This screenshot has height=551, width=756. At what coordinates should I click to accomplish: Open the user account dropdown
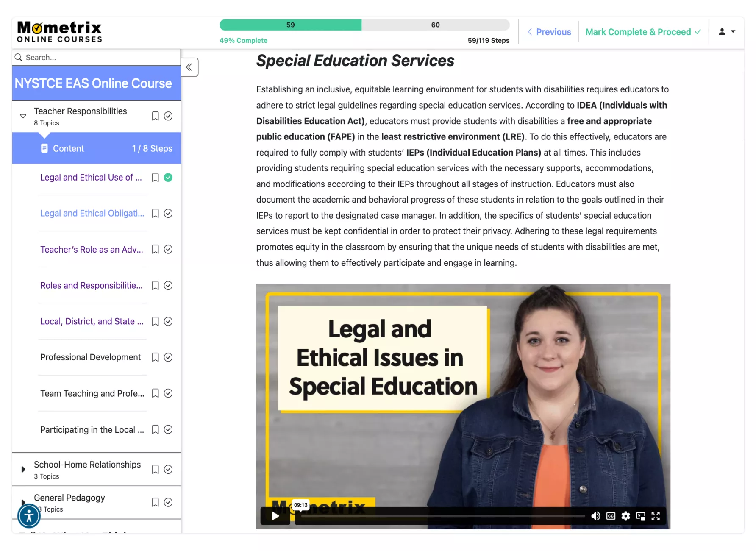click(726, 32)
